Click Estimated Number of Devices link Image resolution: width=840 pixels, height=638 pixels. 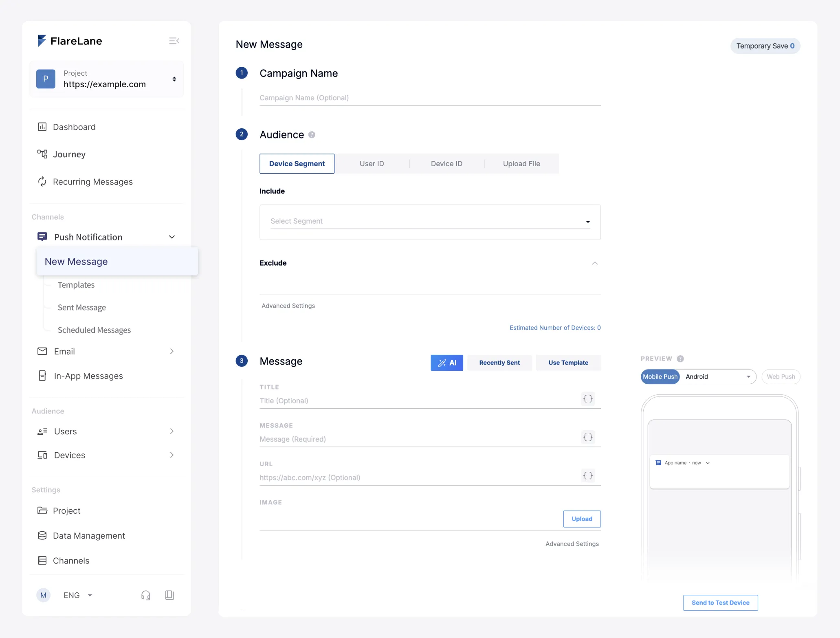[555, 328]
